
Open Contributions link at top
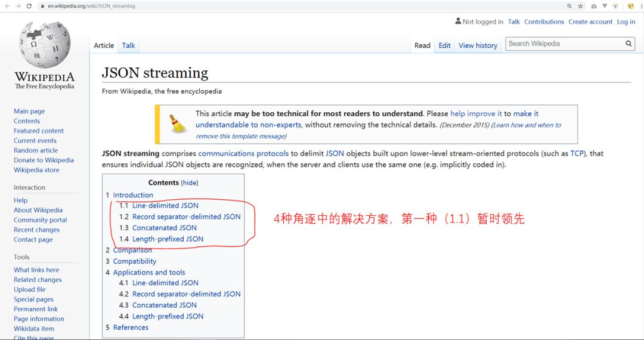pyautogui.click(x=544, y=21)
